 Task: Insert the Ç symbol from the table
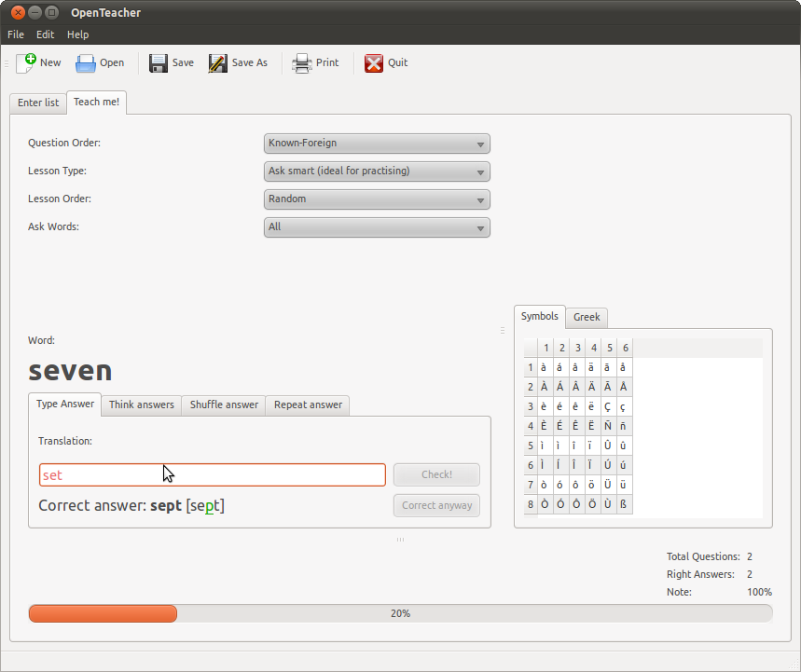(608, 406)
